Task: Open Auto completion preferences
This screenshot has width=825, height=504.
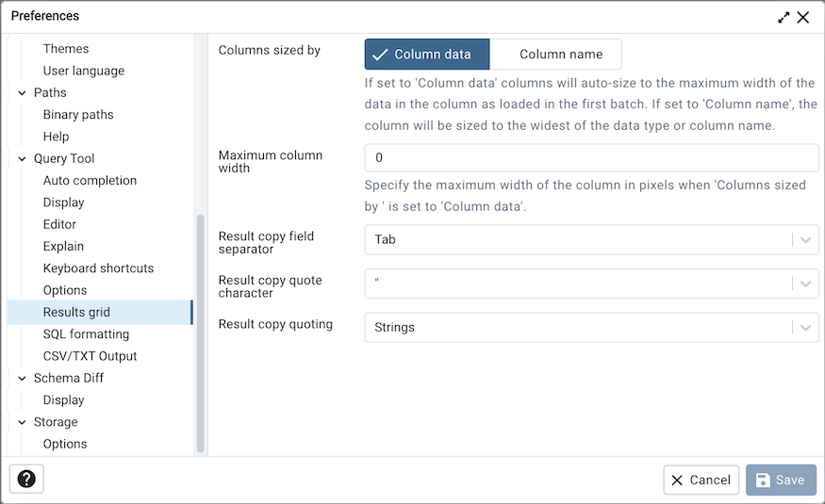Action: point(90,181)
